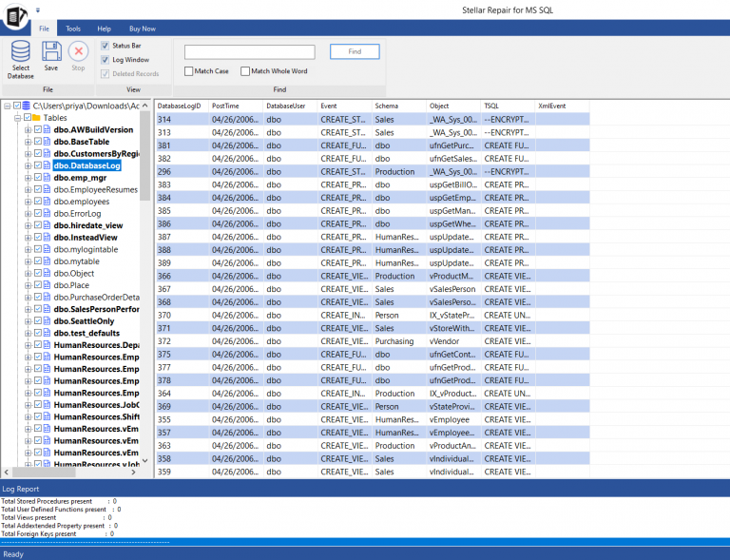This screenshot has height=560, width=730.
Task: Expand the HumanResources.Department node
Action: pos(28,345)
